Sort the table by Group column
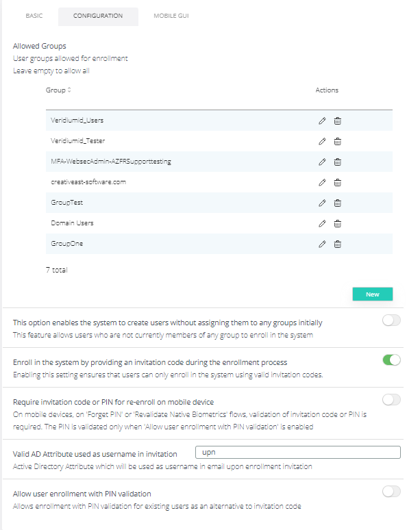 click(59, 90)
